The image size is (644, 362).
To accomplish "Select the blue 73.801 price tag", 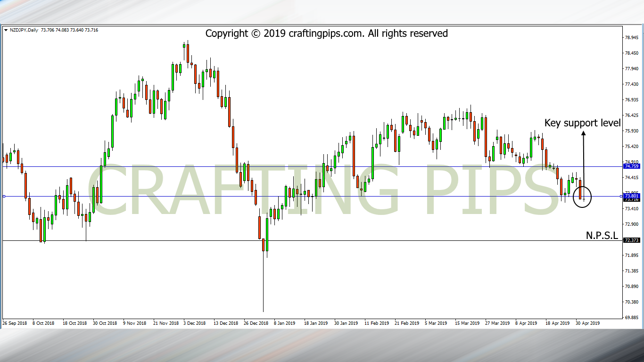I will click(631, 196).
